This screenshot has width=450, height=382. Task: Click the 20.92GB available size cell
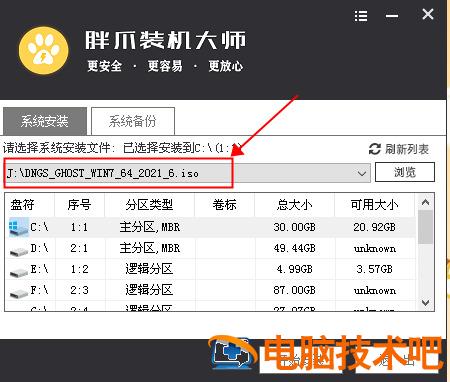click(374, 227)
